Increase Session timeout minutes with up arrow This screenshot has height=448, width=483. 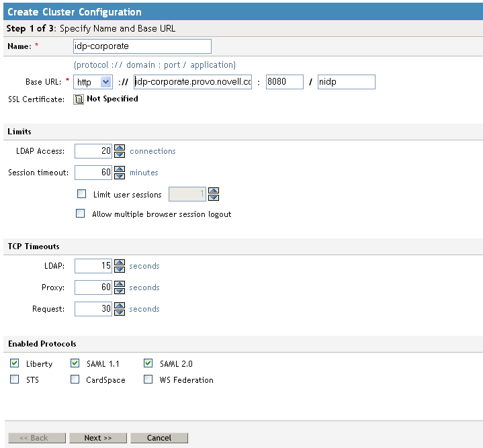click(x=120, y=169)
